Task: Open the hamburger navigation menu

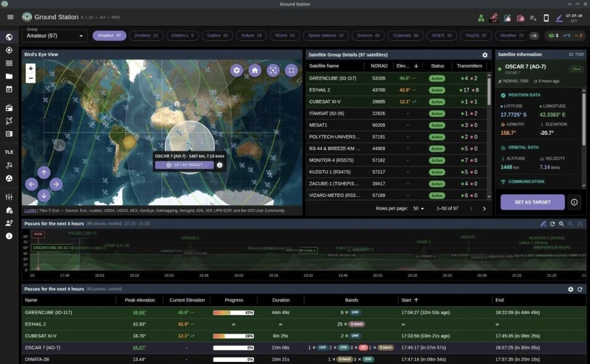Action: [x=10, y=17]
